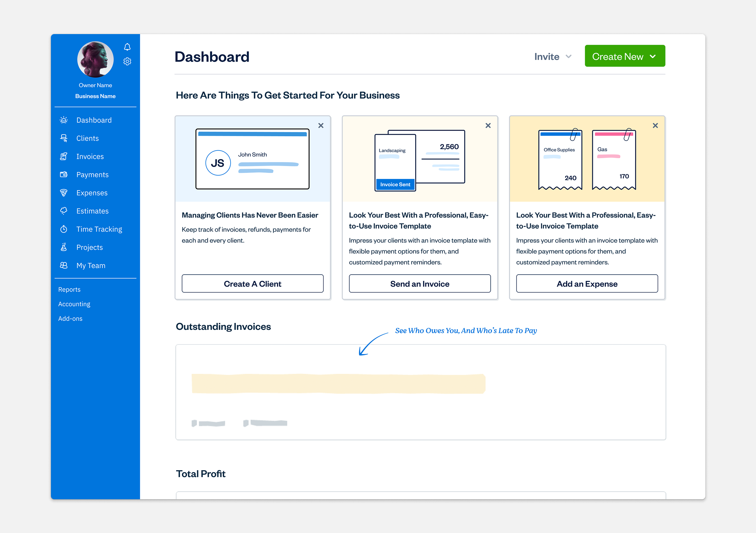756x533 pixels.
Task: Dismiss the Add an Expense card
Action: pyautogui.click(x=655, y=126)
